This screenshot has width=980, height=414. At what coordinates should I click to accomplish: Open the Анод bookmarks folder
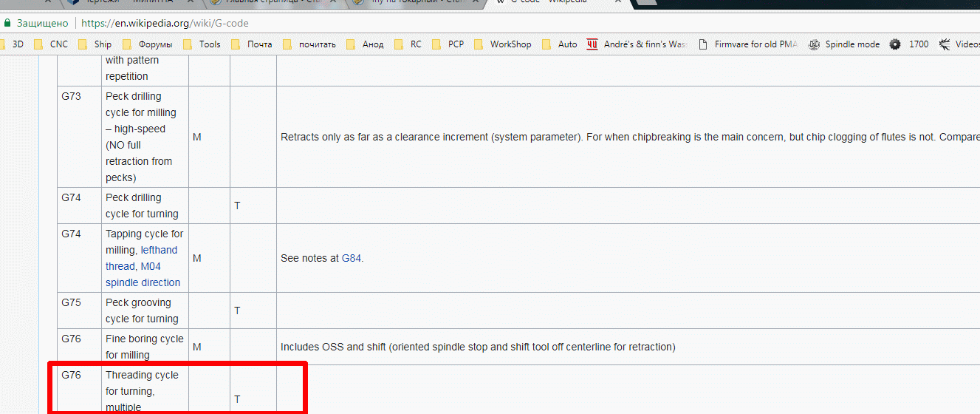[x=365, y=44]
